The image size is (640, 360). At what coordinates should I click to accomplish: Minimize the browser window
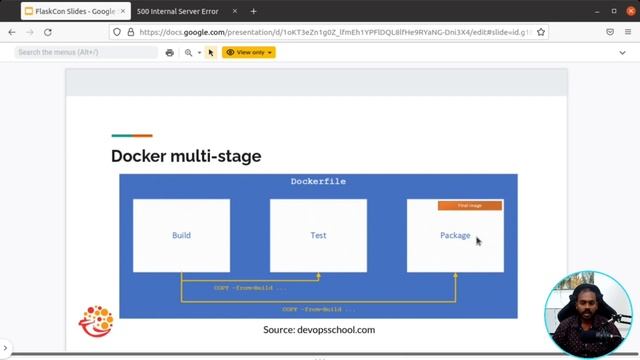coord(597,11)
